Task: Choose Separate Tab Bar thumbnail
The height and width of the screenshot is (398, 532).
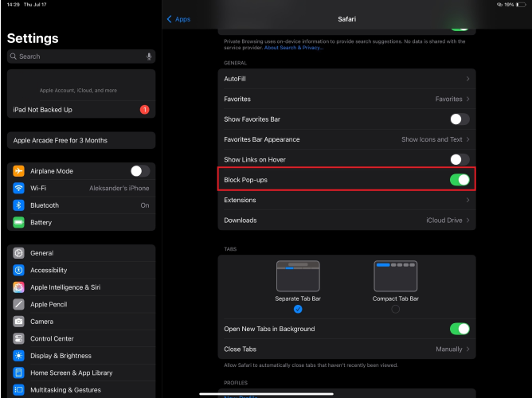Action: click(298, 276)
